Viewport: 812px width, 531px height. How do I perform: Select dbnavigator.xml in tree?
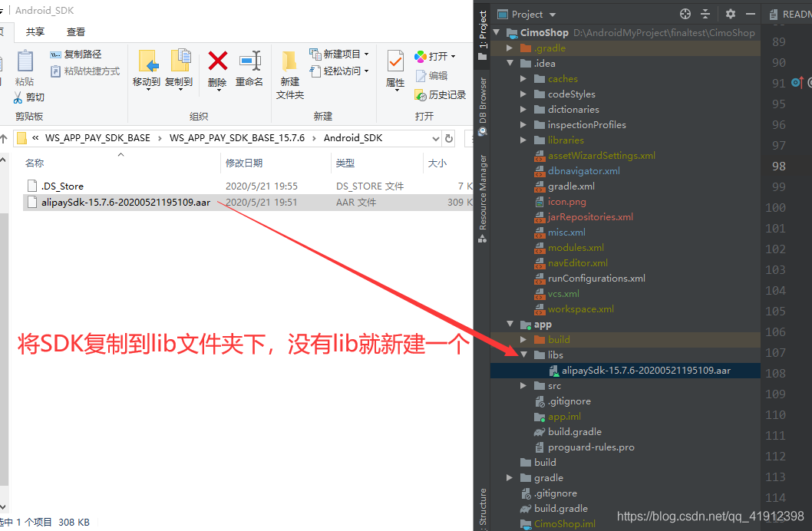click(583, 171)
